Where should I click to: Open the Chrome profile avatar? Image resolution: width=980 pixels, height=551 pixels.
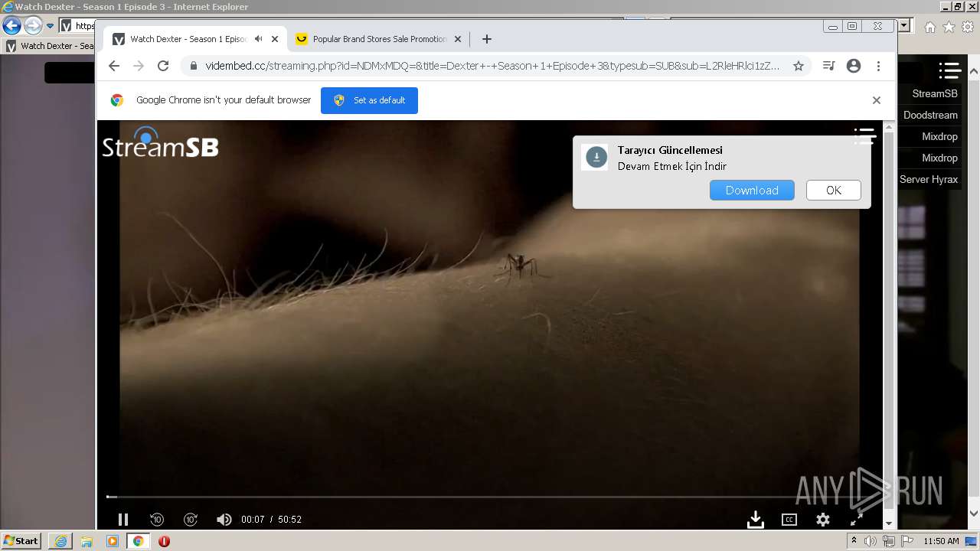(x=854, y=66)
